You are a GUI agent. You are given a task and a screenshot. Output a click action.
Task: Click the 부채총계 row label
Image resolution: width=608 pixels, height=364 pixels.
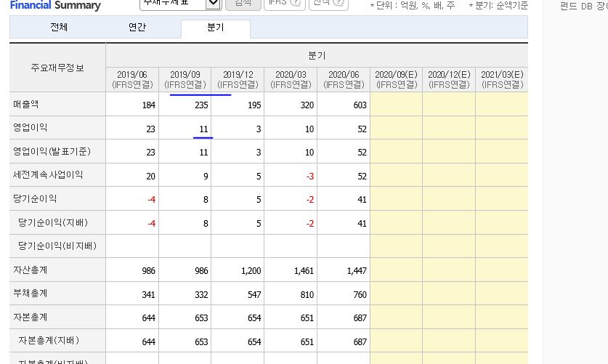pyautogui.click(x=31, y=294)
